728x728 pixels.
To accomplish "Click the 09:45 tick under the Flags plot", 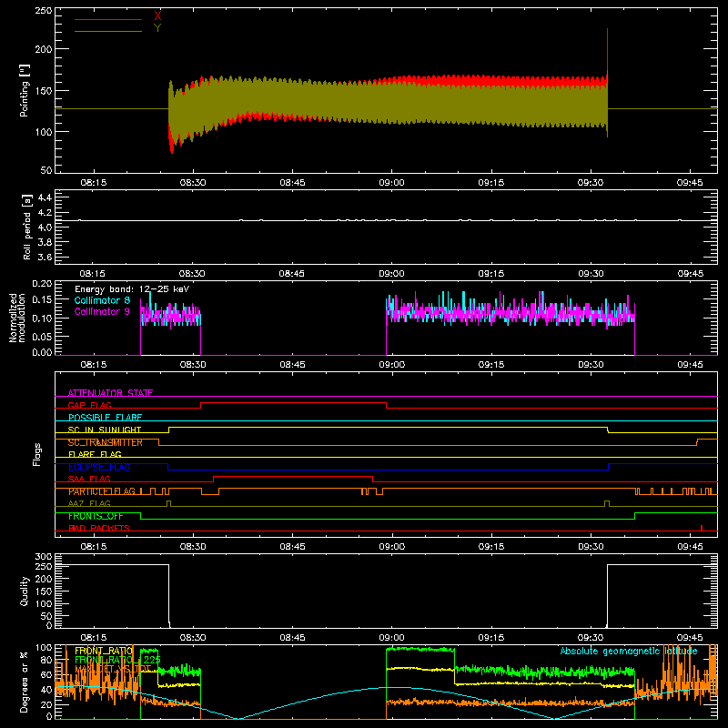I will pos(690,547).
